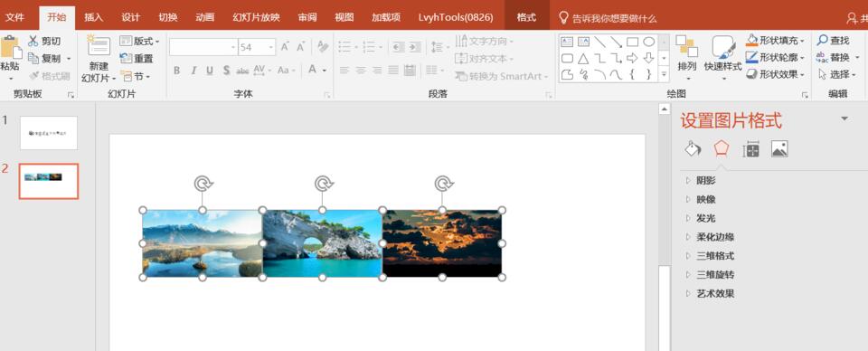The height and width of the screenshot is (351, 868).
Task: Click the Find (查找) magnifier icon
Action: [822, 41]
